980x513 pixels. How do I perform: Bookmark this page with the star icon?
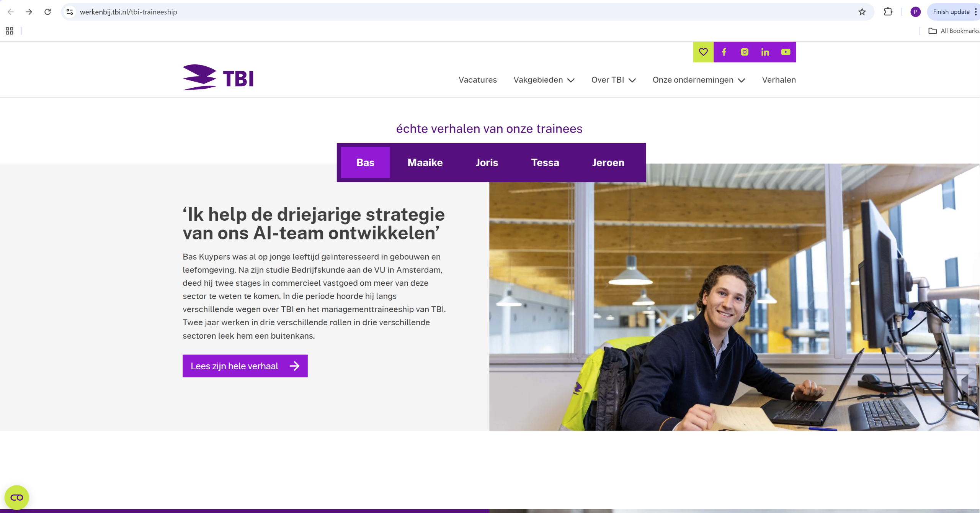pos(862,12)
